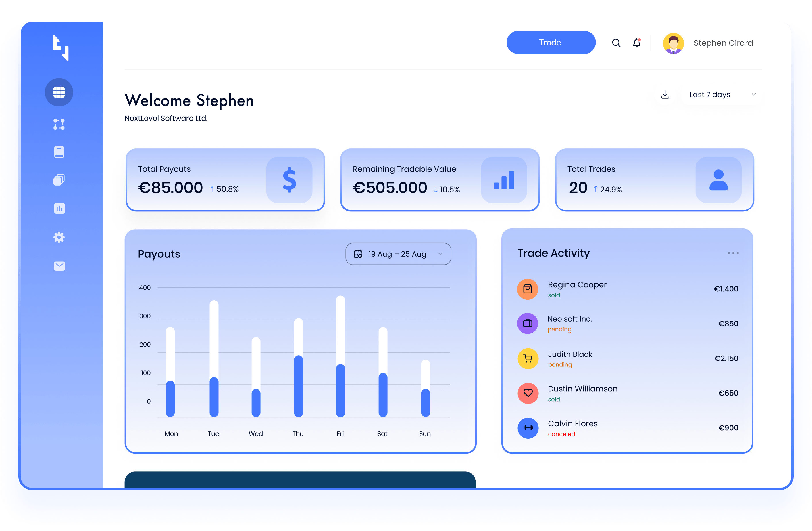This screenshot has height=531, width=812.
Task: Open the bar chart analytics sidebar icon
Action: coord(59,208)
